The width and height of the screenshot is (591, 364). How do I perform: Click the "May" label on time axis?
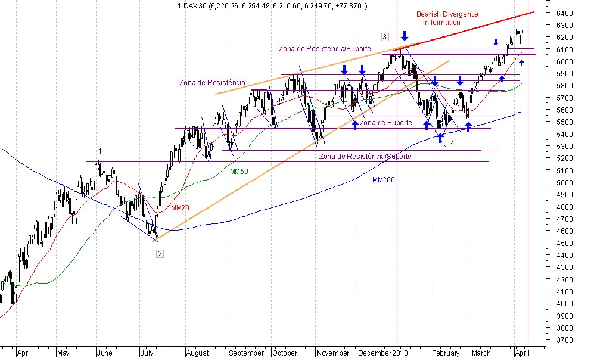tap(63, 353)
